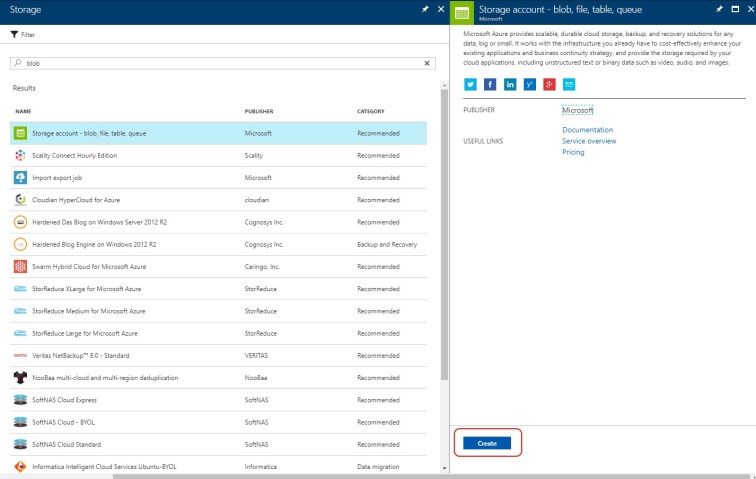Click the search box containing blob

pyautogui.click(x=223, y=63)
